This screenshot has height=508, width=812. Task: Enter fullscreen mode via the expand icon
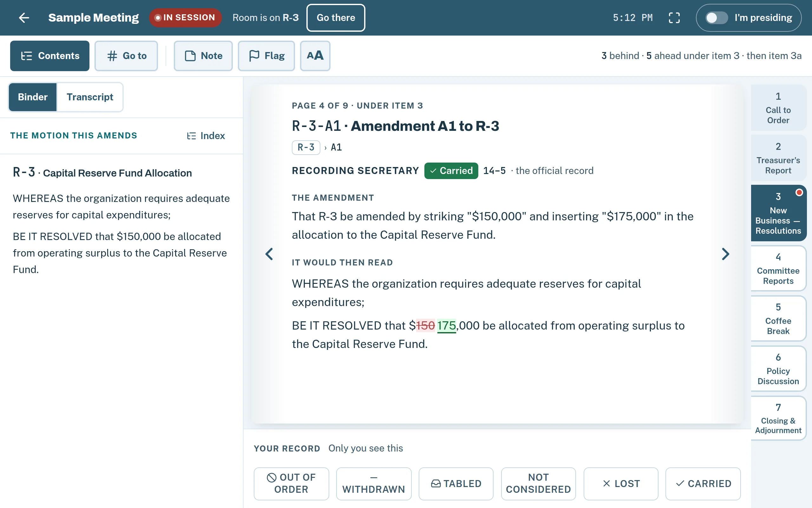(x=674, y=17)
